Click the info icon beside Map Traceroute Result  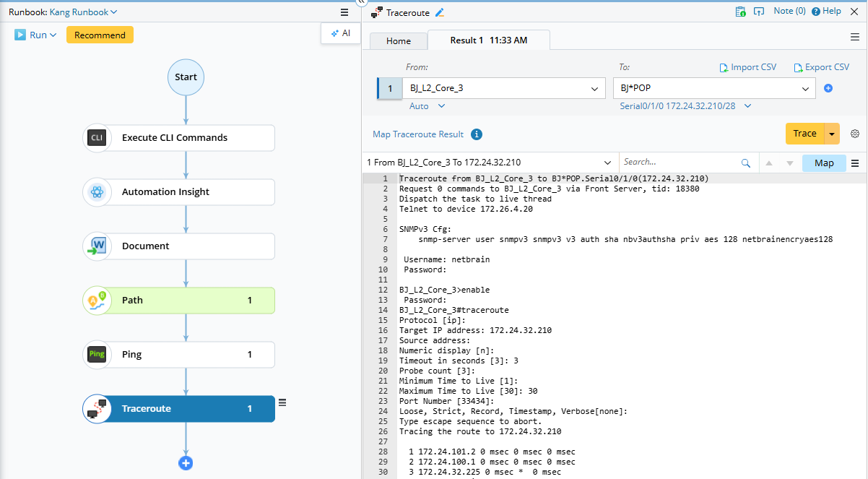click(477, 134)
